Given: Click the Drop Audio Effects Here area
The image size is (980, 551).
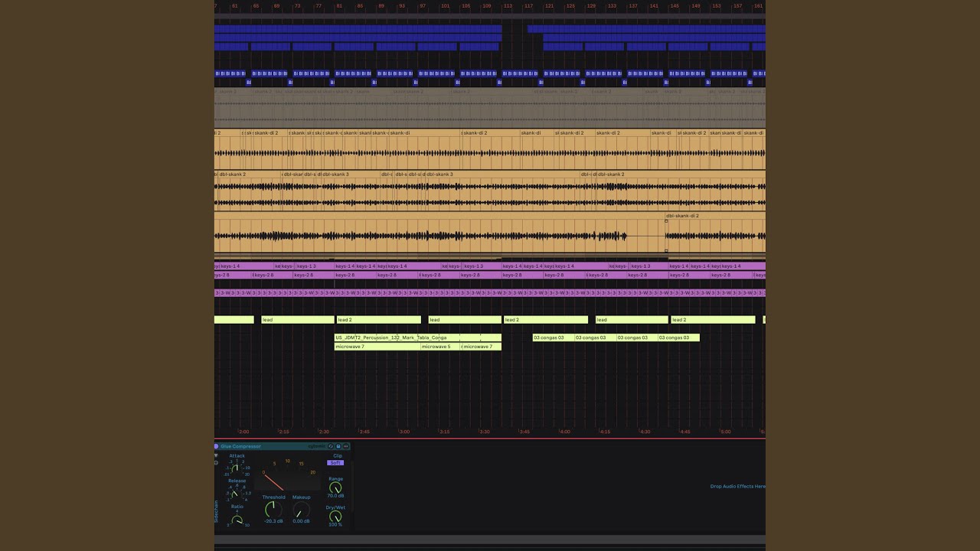Looking at the screenshot, I should click(737, 486).
